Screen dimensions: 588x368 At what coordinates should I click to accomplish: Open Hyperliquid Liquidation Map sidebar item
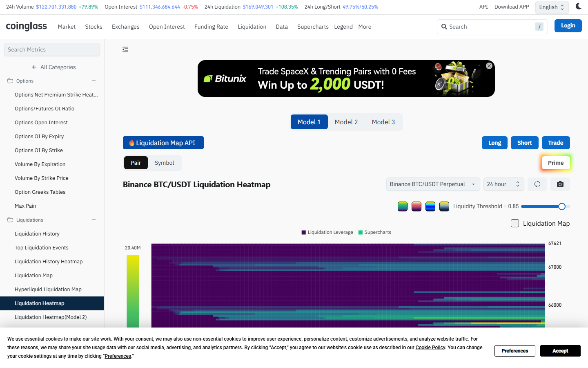point(48,289)
